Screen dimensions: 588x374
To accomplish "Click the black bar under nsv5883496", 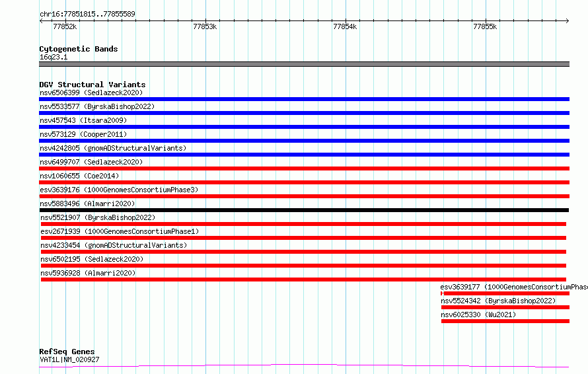I will pyautogui.click(x=304, y=210).
